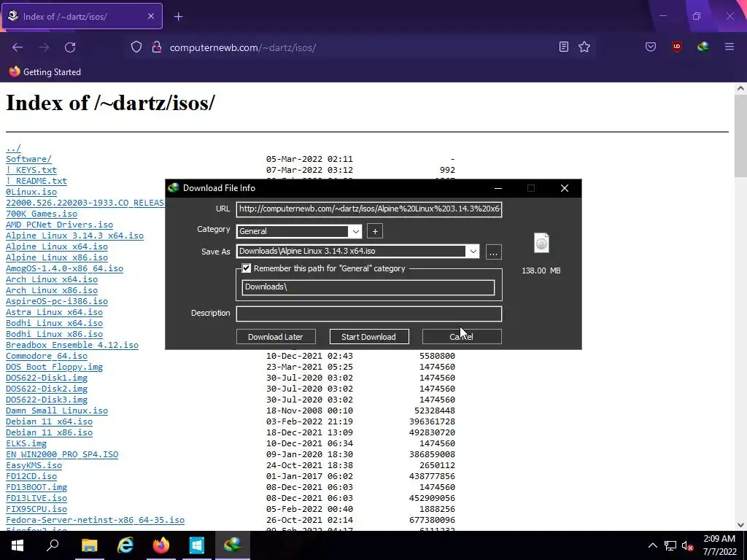Open the tracking protection shield icon
This screenshot has height=560, width=747.
(x=136, y=47)
